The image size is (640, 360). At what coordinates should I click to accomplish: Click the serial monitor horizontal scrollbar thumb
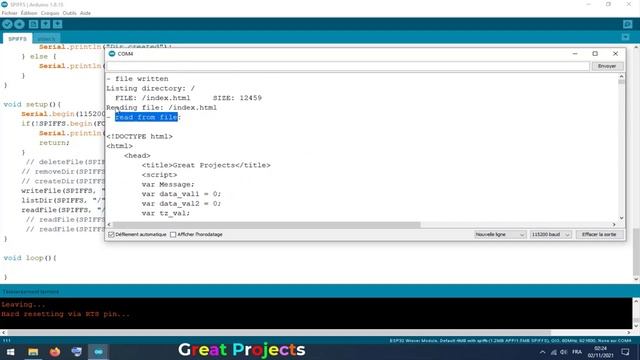coord(267,225)
